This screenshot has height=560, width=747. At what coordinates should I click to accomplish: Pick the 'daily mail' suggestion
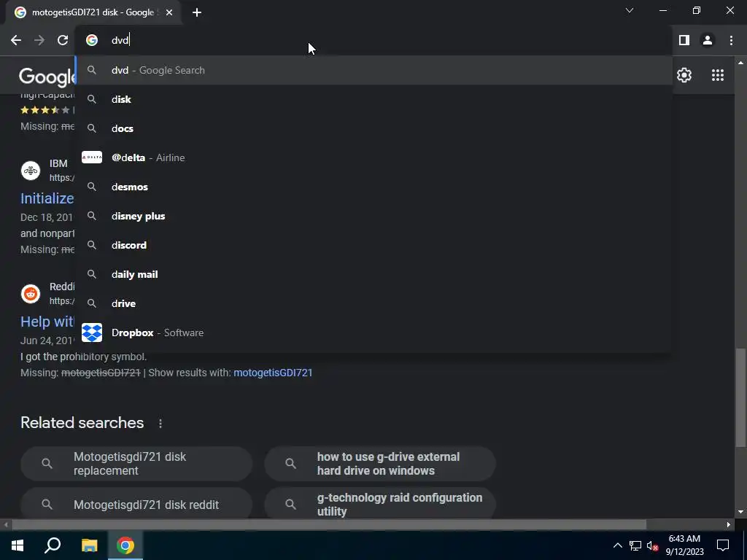click(373, 274)
